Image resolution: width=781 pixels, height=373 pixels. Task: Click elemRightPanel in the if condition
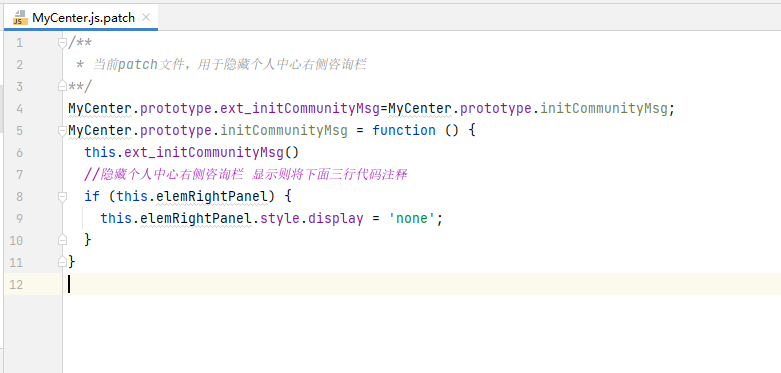click(x=212, y=196)
